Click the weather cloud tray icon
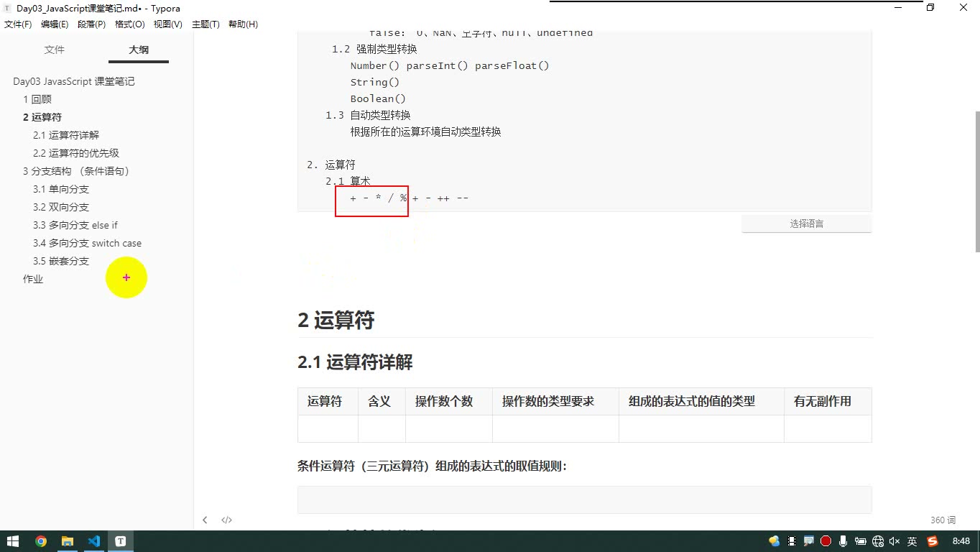 pos(774,541)
